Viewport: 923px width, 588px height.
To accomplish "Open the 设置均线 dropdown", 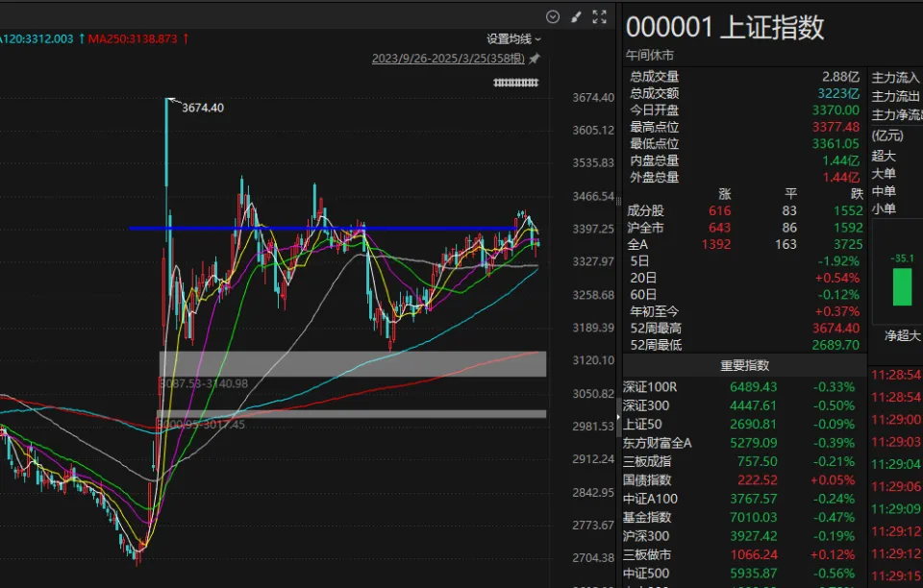I will [513, 39].
